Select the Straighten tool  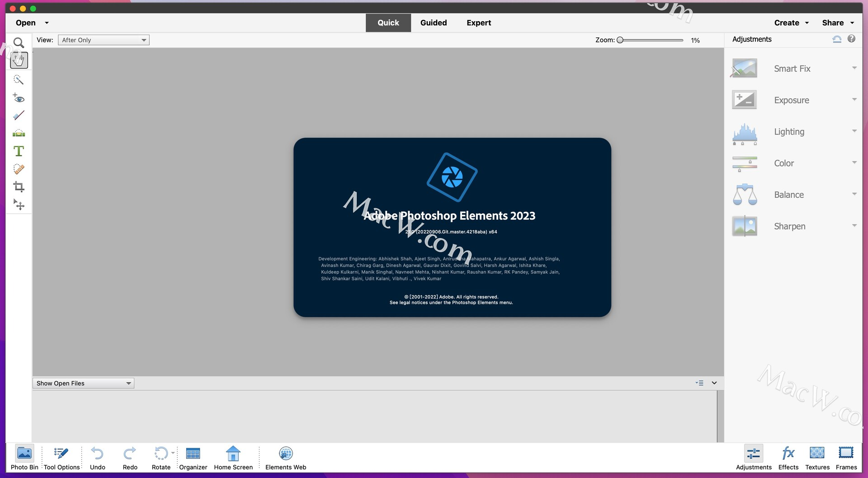19,133
